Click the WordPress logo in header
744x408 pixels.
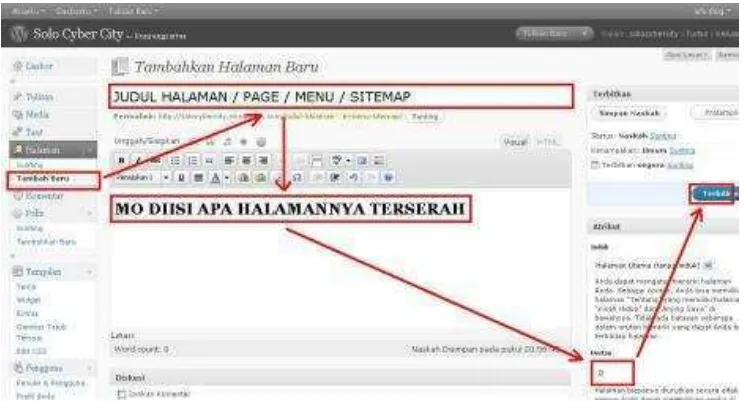[x=19, y=34]
